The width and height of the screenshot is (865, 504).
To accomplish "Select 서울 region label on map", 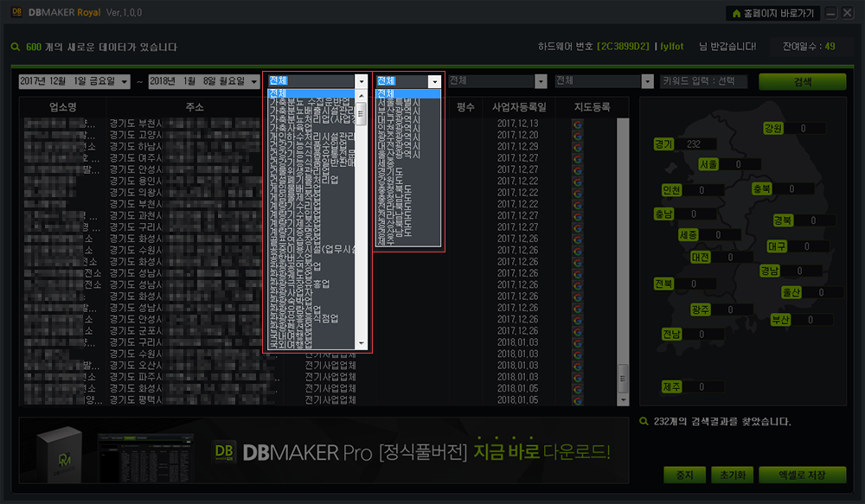I will click(708, 164).
